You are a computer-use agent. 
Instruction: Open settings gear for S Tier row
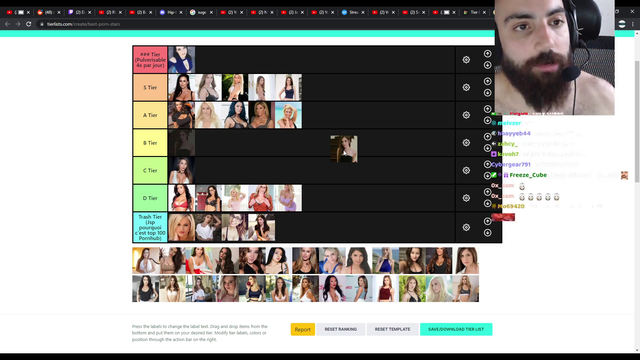tap(466, 87)
